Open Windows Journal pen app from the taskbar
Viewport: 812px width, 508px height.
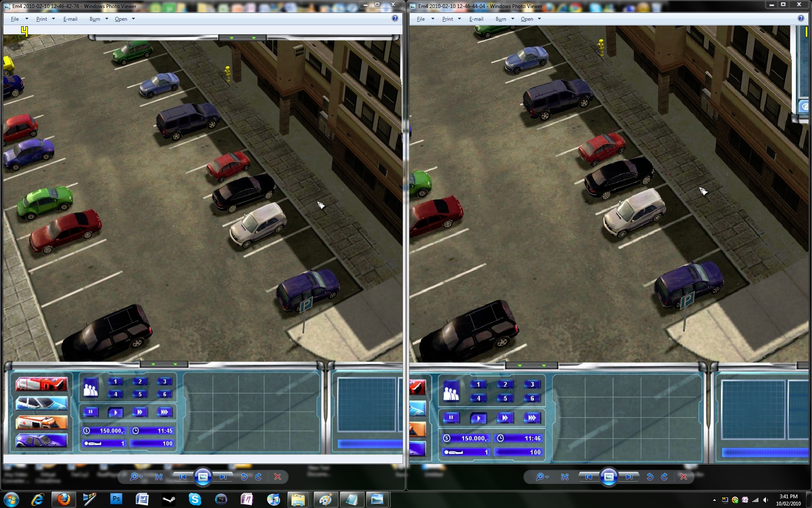tap(89, 500)
